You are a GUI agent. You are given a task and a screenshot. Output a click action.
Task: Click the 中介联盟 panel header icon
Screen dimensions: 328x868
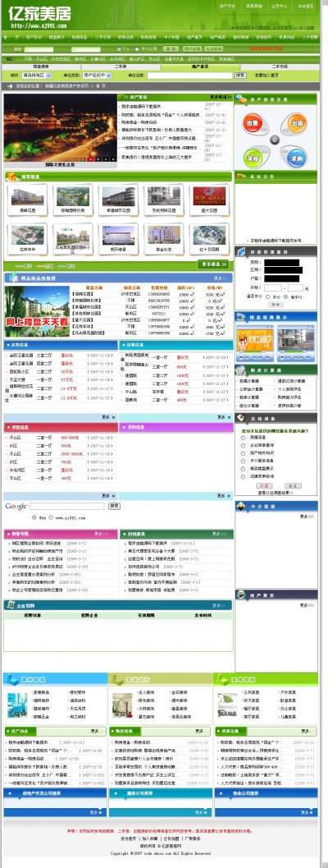(x=240, y=507)
